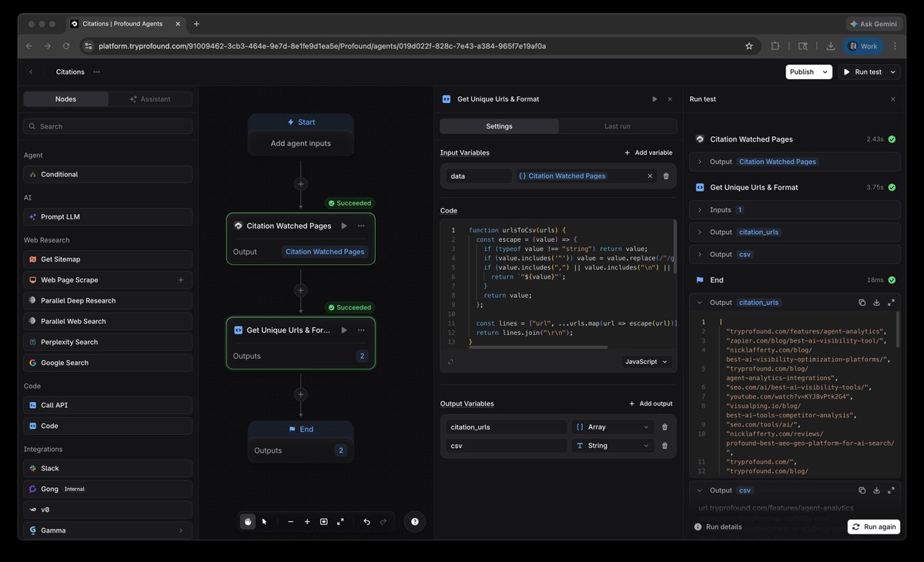Screen dimensions: 924x562
Task: Open the Run test dropdown arrow
Action: coord(892,72)
